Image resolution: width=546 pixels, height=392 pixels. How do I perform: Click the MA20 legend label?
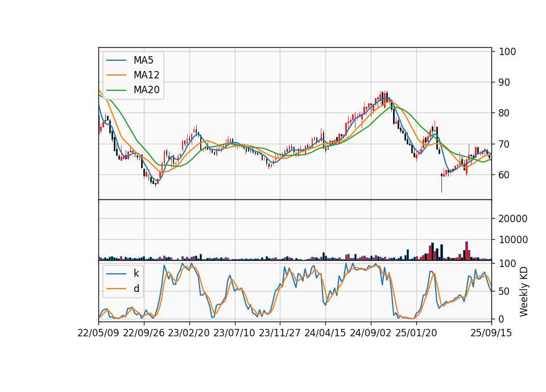point(146,90)
